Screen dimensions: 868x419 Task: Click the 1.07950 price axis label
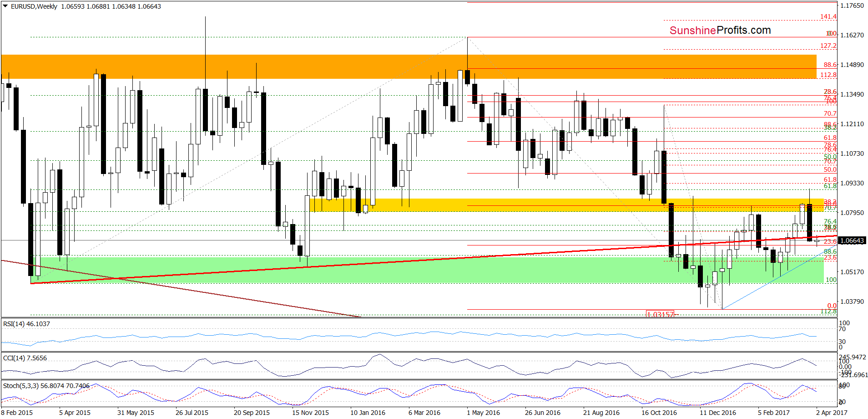point(852,213)
